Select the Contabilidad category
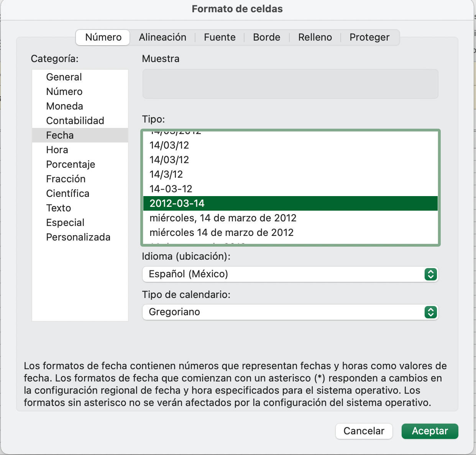Screen dimensions: 476x455 click(x=75, y=121)
